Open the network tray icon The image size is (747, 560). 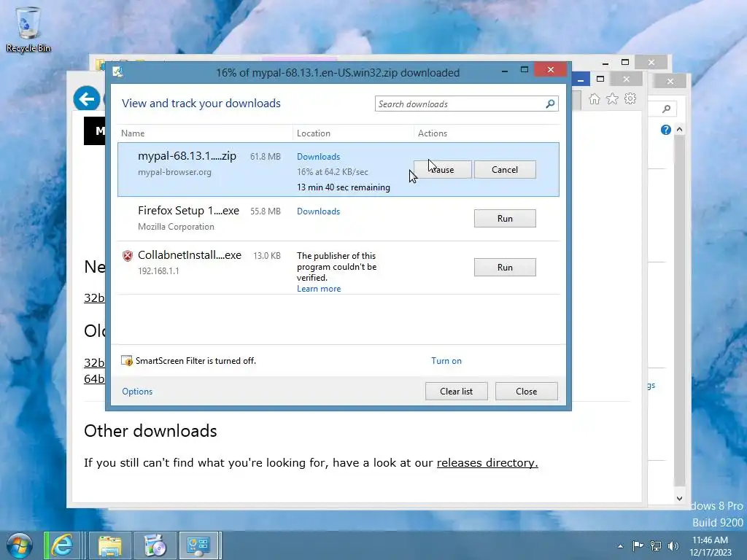[656, 545]
